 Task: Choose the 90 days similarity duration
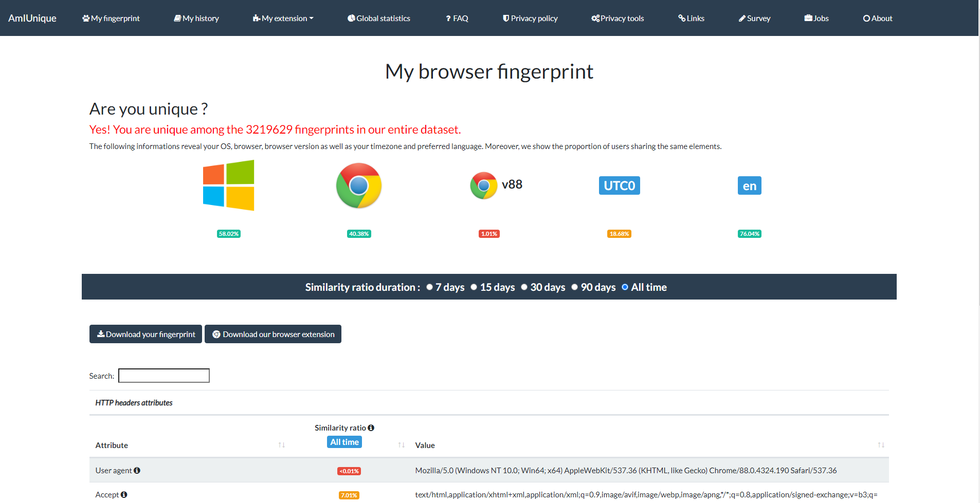[x=574, y=287]
